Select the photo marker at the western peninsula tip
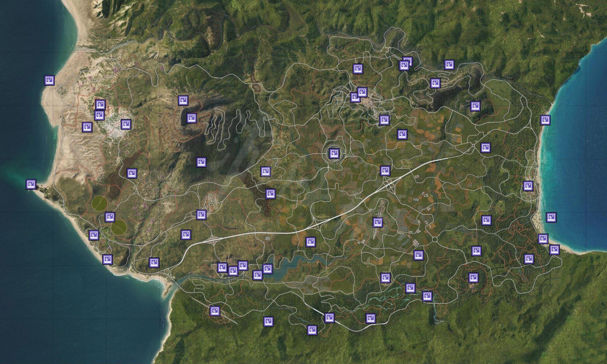This screenshot has height=364, width=607. 31,184
